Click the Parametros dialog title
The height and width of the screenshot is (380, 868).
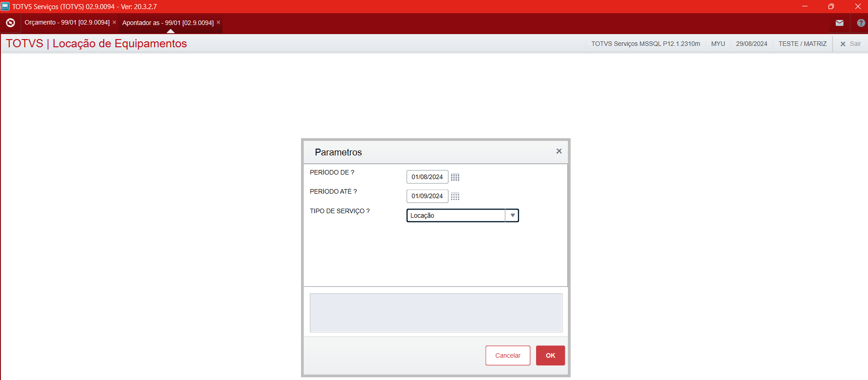tap(338, 152)
